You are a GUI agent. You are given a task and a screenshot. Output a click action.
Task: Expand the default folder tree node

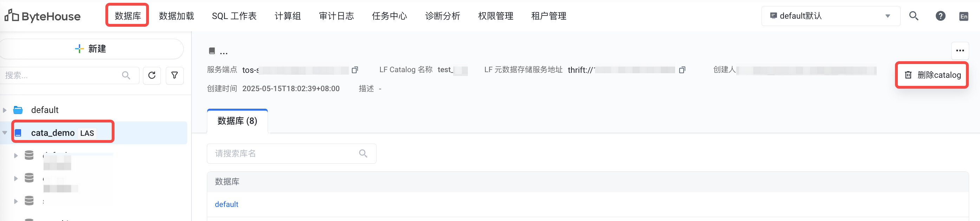5,110
